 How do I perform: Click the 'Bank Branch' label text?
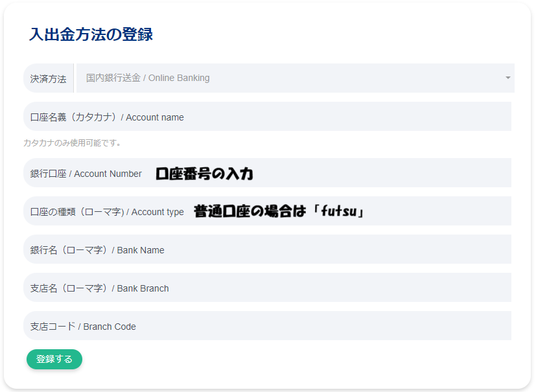143,288
